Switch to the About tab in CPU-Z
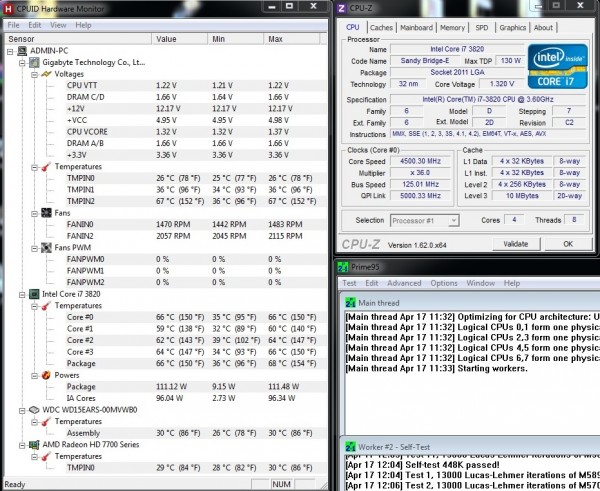Screen dimensions: 600x491 click(543, 28)
